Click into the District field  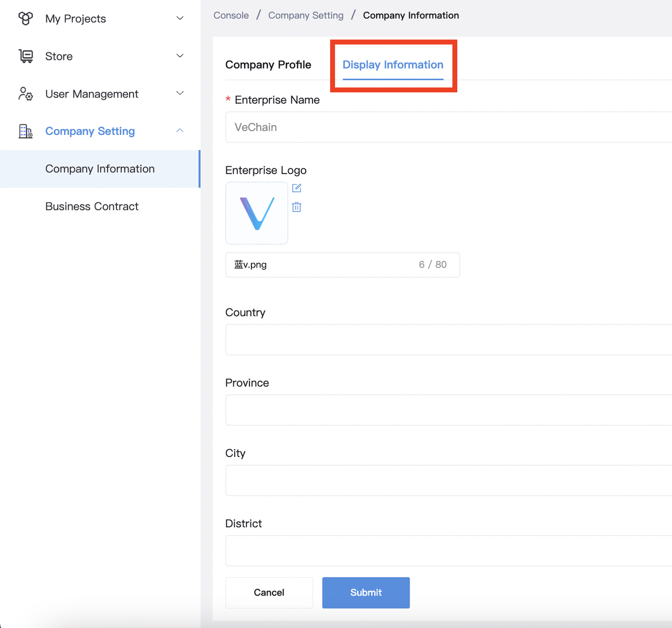tap(449, 550)
